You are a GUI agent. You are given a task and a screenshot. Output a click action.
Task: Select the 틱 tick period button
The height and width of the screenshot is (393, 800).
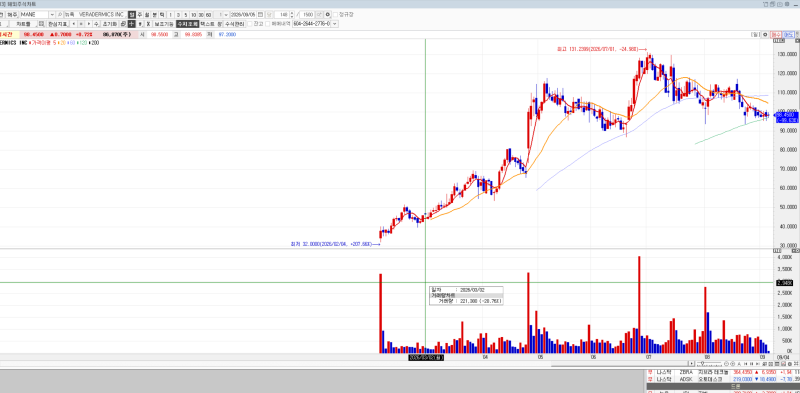162,14
